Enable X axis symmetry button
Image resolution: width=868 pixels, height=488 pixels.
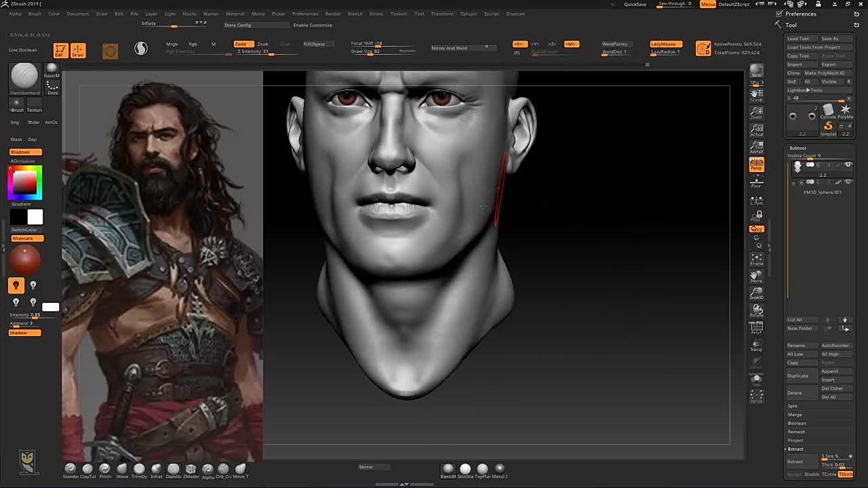coord(519,44)
